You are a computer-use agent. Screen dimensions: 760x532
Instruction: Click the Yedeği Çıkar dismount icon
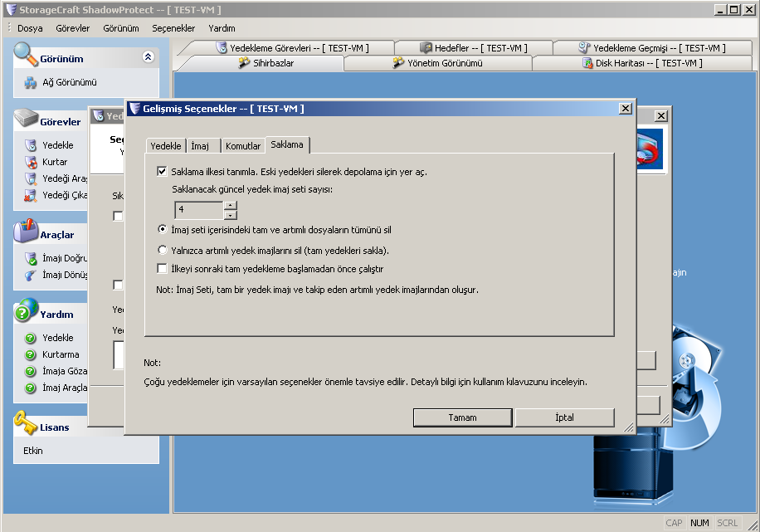(x=31, y=195)
